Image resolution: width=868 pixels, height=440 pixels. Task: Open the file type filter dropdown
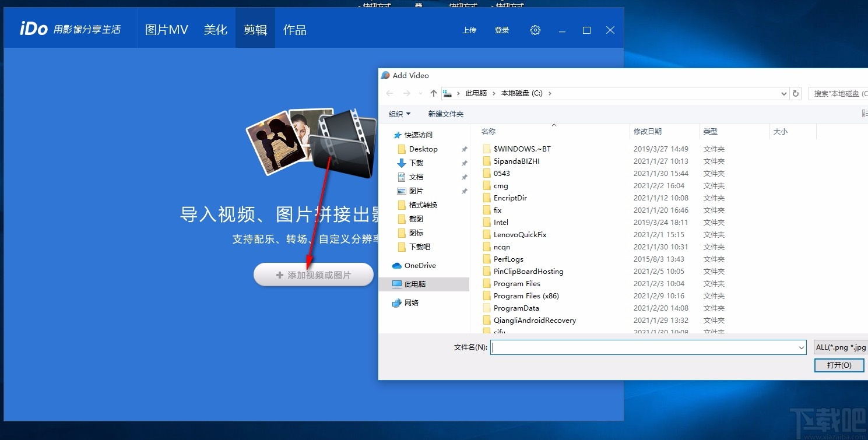pyautogui.click(x=841, y=347)
